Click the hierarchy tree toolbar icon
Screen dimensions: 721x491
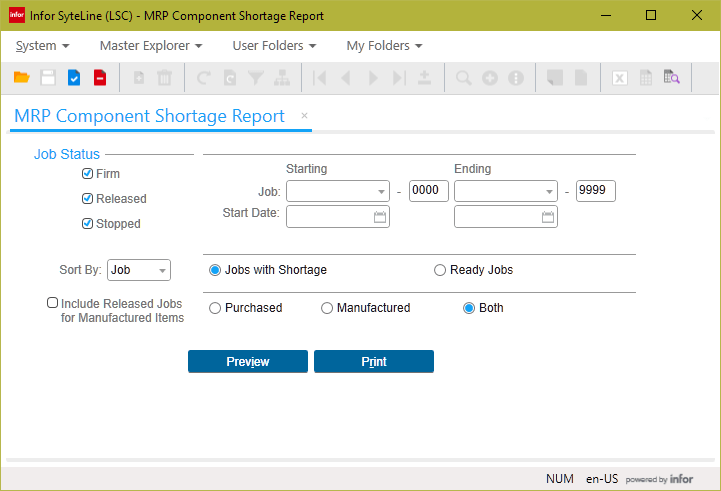[282, 78]
